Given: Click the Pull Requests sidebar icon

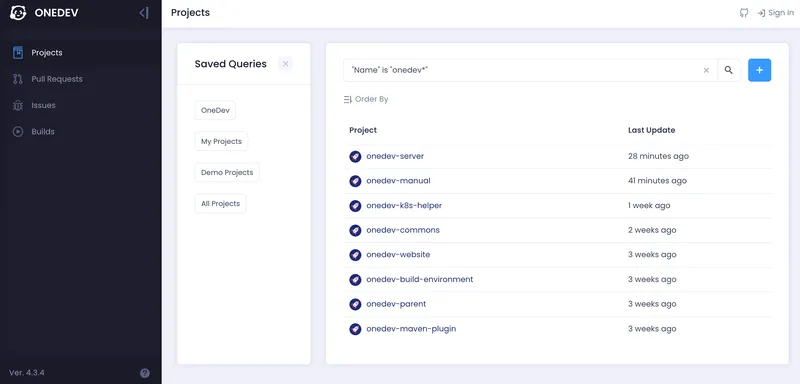Looking at the screenshot, I should click(x=18, y=79).
